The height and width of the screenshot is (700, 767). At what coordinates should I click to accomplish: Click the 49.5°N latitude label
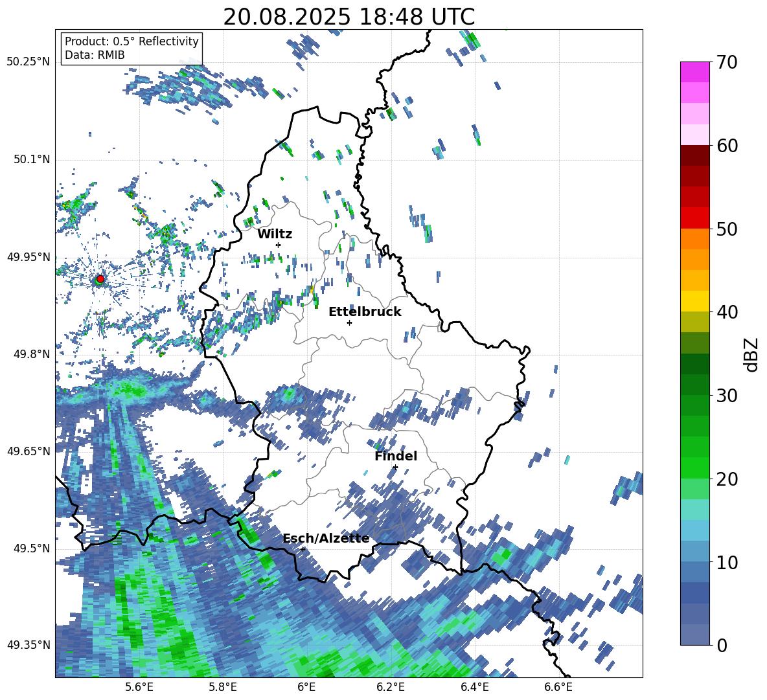[x=31, y=548]
